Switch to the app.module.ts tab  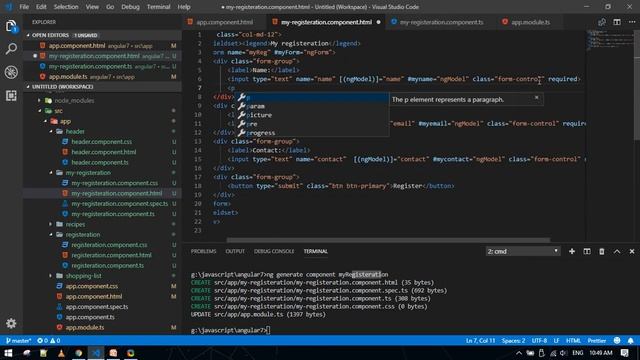pos(529,22)
